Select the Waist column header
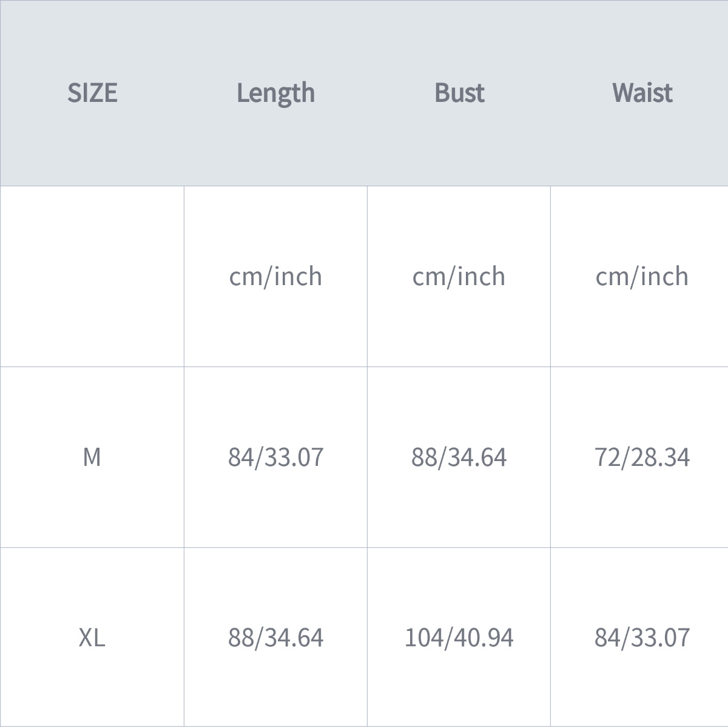 point(642,93)
